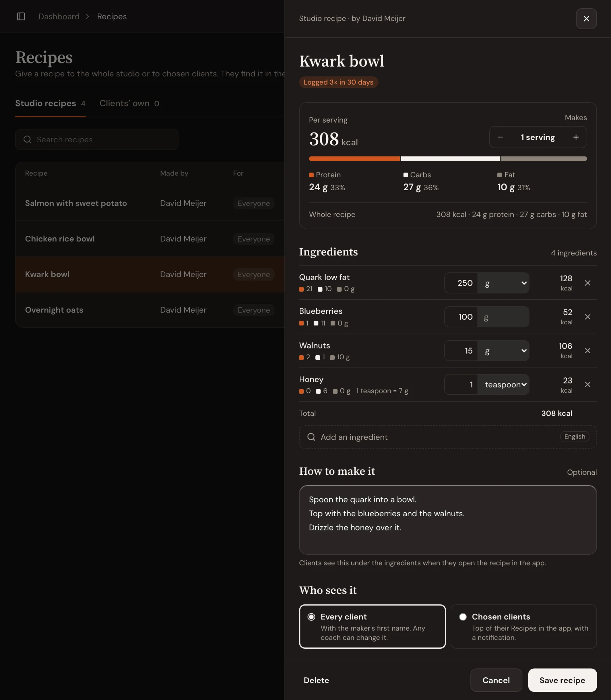This screenshot has width=611, height=700.
Task: Remove Quark low fat ingredient
Action: (587, 283)
